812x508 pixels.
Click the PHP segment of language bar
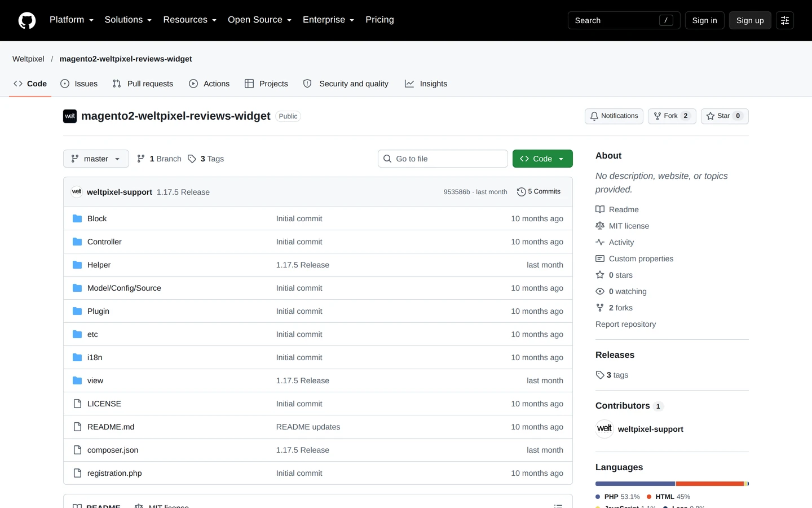click(635, 484)
